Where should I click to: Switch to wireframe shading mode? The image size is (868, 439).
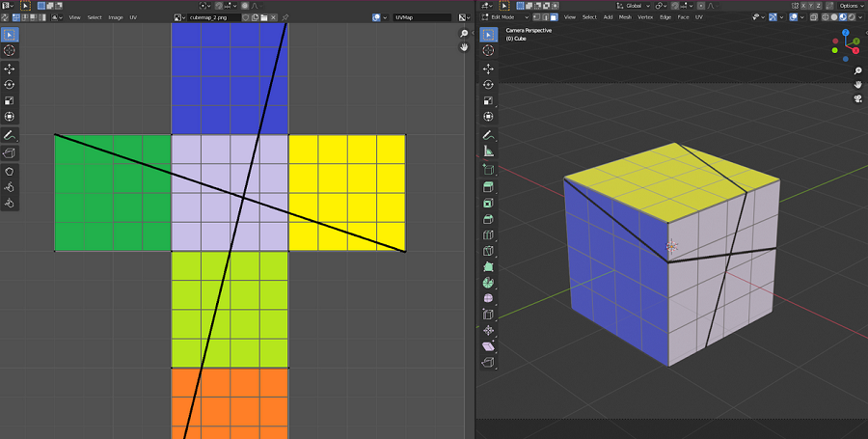(x=825, y=17)
